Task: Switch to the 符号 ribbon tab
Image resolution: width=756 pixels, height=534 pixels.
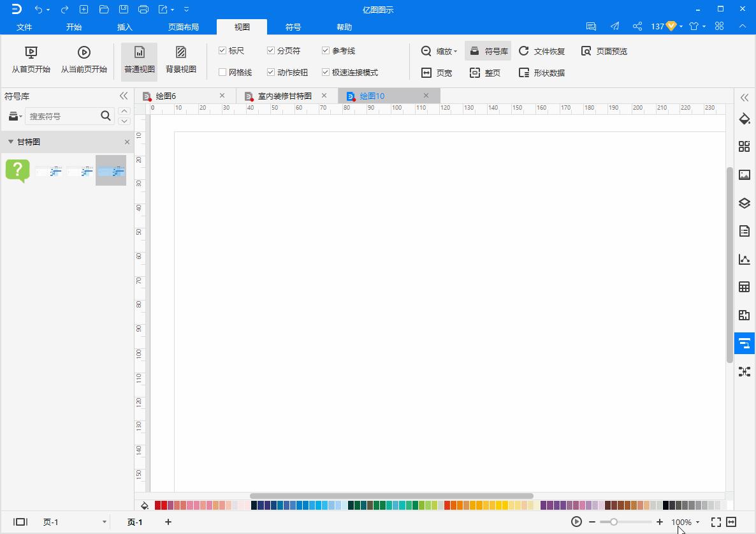Action: click(x=293, y=27)
